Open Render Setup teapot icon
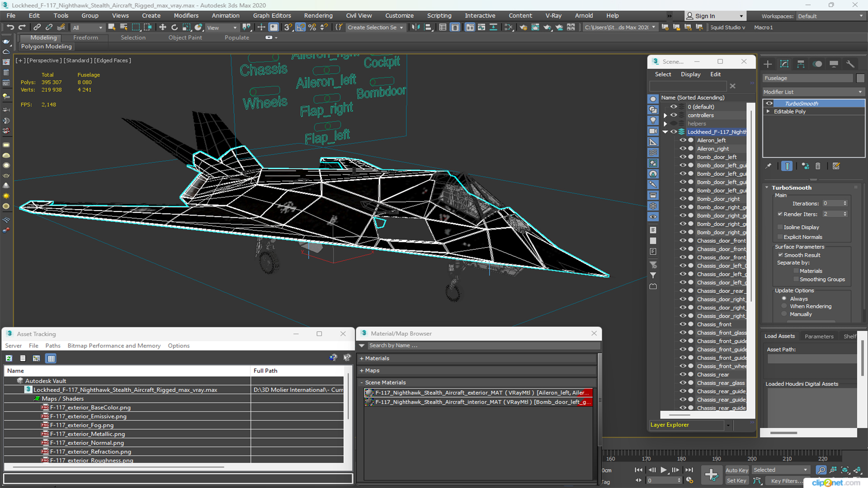The image size is (868, 488). pyautogui.click(x=524, y=28)
